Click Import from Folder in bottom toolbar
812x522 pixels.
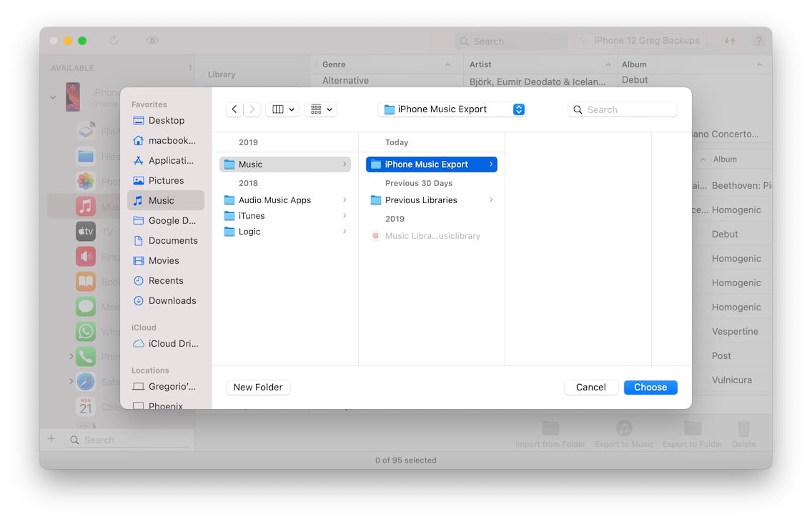coord(550,434)
